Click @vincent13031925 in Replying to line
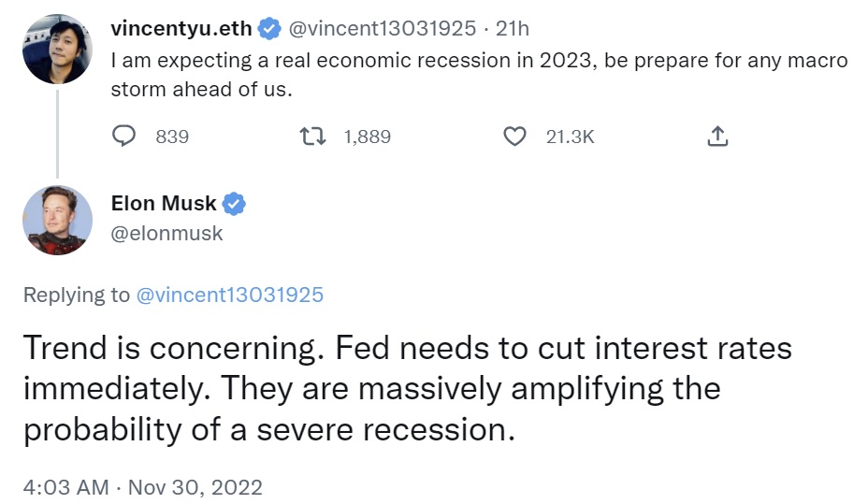 pyautogui.click(x=229, y=295)
